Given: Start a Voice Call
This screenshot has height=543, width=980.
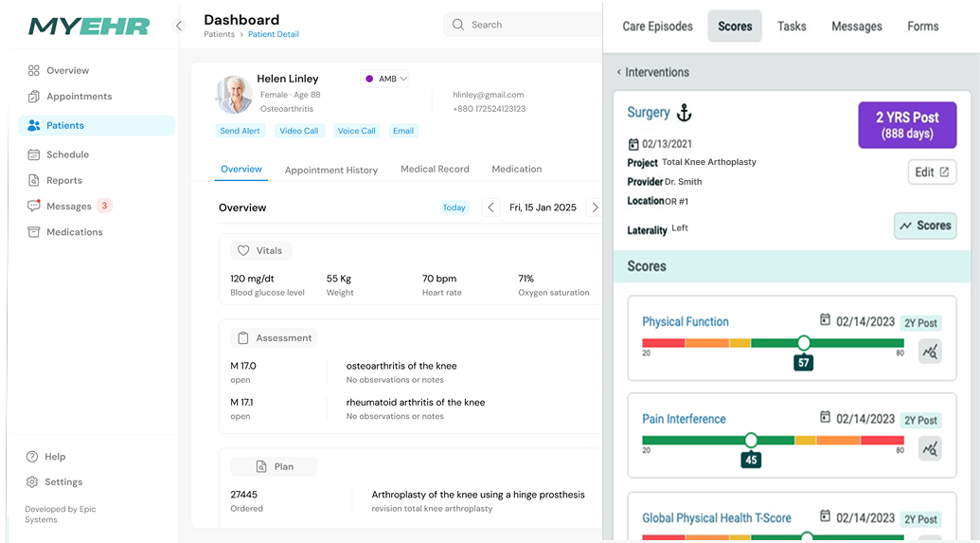Looking at the screenshot, I should [x=356, y=131].
